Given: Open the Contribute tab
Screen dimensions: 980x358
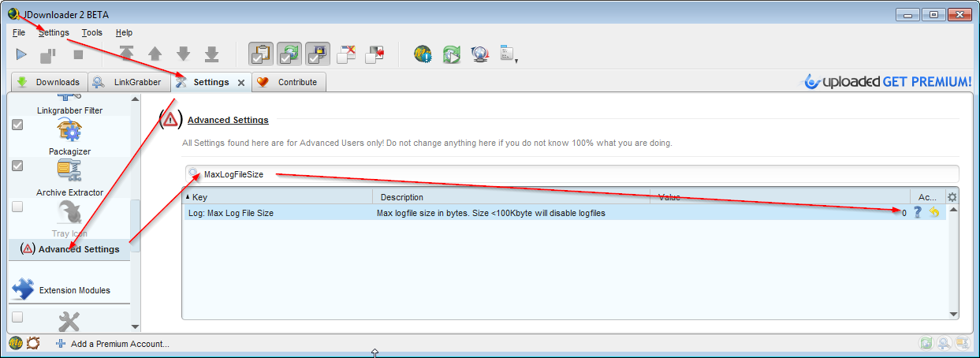Looking at the screenshot, I should (x=288, y=82).
